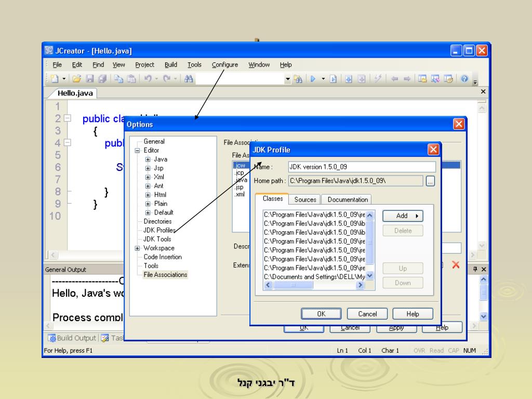Click the Navigate Back arrow icon

point(394,79)
